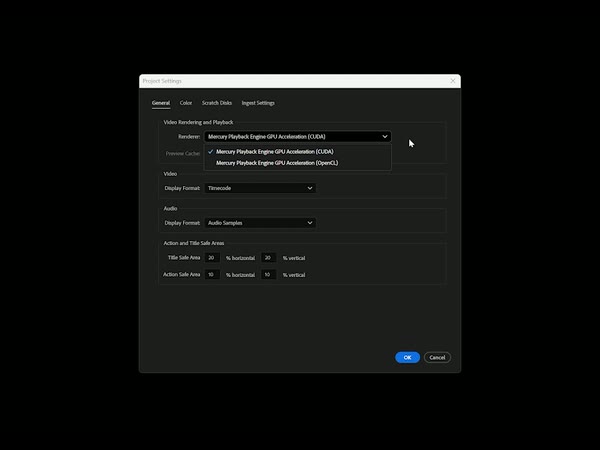Click Title Safe Area horizontal percent field
The image size is (600, 450).
[212, 258]
